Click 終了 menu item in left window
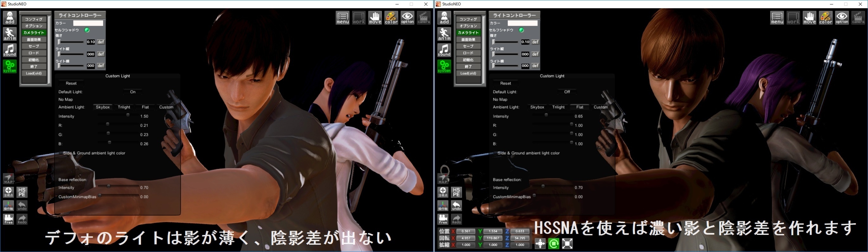Screen dimensions: 868x252 (x=34, y=66)
